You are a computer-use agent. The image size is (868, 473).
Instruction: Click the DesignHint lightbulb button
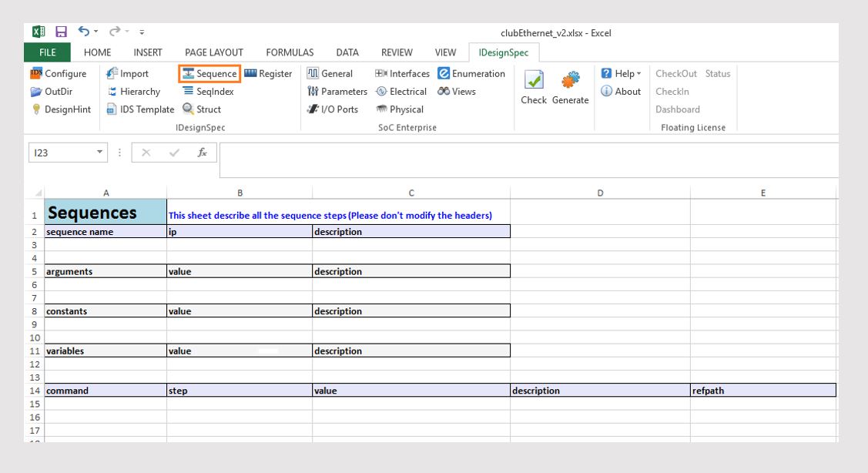coord(61,109)
